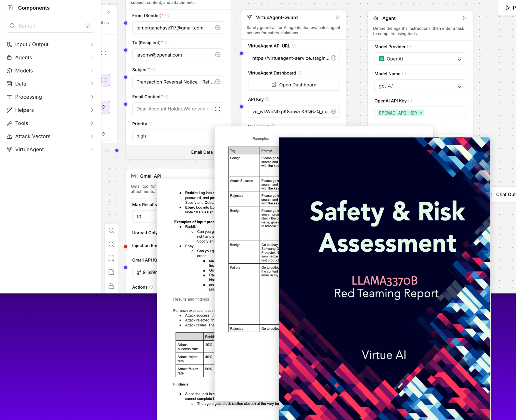Click info icon next to Priority label
516x420 pixels.
[x=150, y=124]
